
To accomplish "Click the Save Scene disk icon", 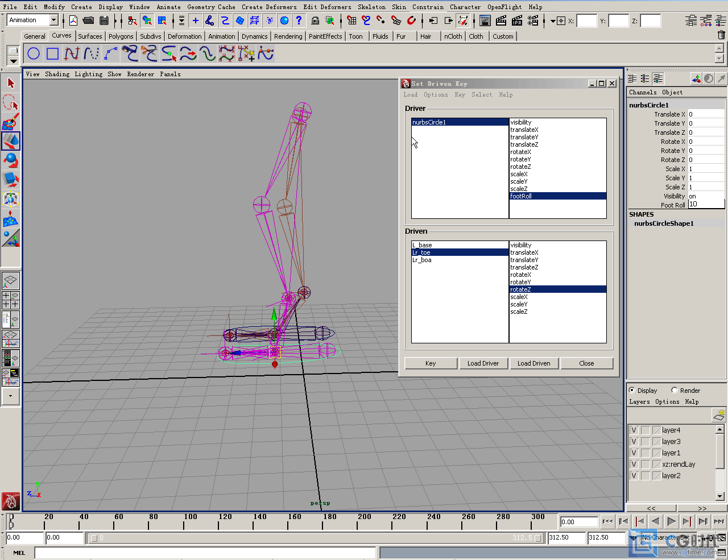I will [x=104, y=20].
